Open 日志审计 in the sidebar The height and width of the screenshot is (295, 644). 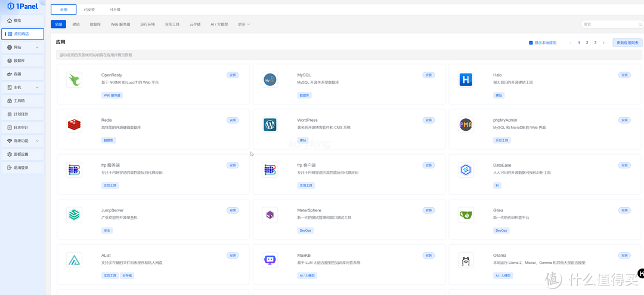click(23, 128)
